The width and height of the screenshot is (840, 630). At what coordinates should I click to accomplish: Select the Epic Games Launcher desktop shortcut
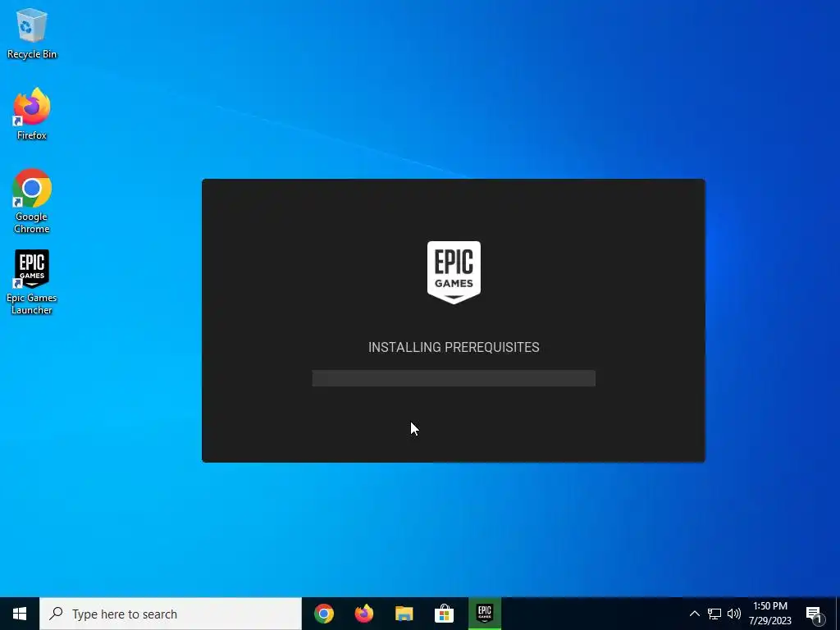[32, 282]
